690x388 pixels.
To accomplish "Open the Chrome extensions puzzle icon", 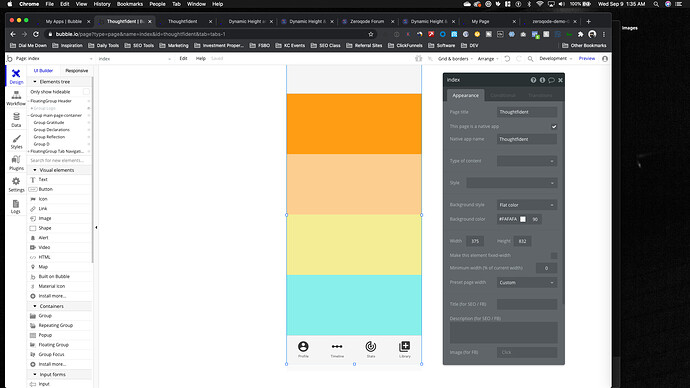I will [x=580, y=34].
